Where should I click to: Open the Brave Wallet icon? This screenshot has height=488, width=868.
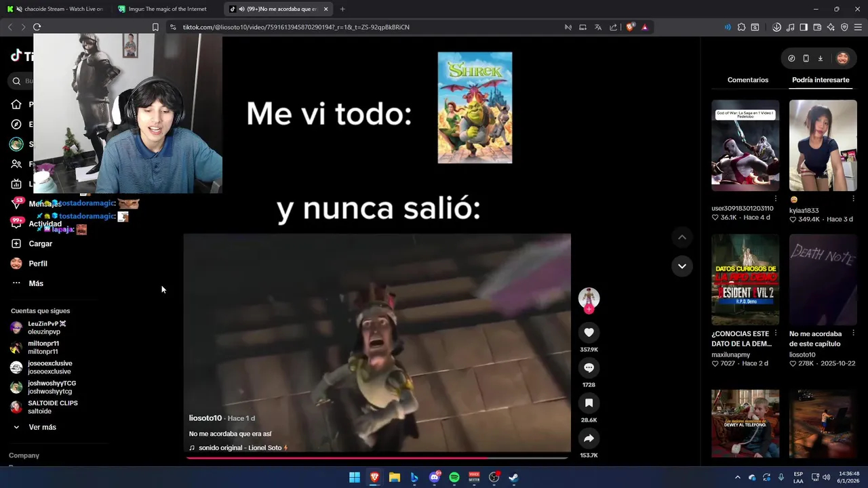(x=817, y=27)
